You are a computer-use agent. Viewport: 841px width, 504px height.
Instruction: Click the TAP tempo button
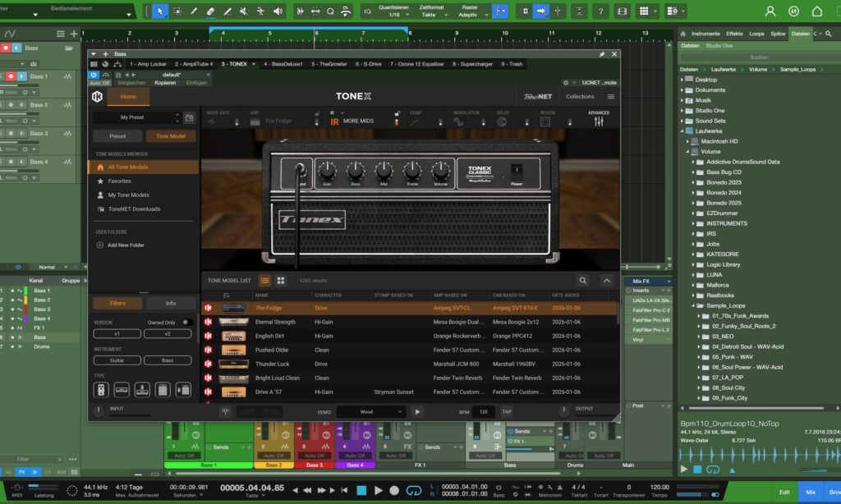pos(507,412)
